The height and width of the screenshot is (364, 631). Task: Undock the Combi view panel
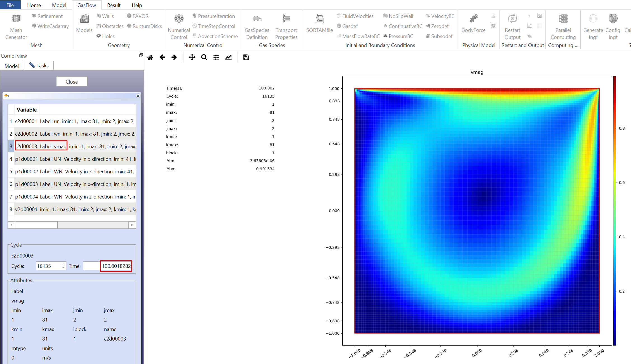141,55
